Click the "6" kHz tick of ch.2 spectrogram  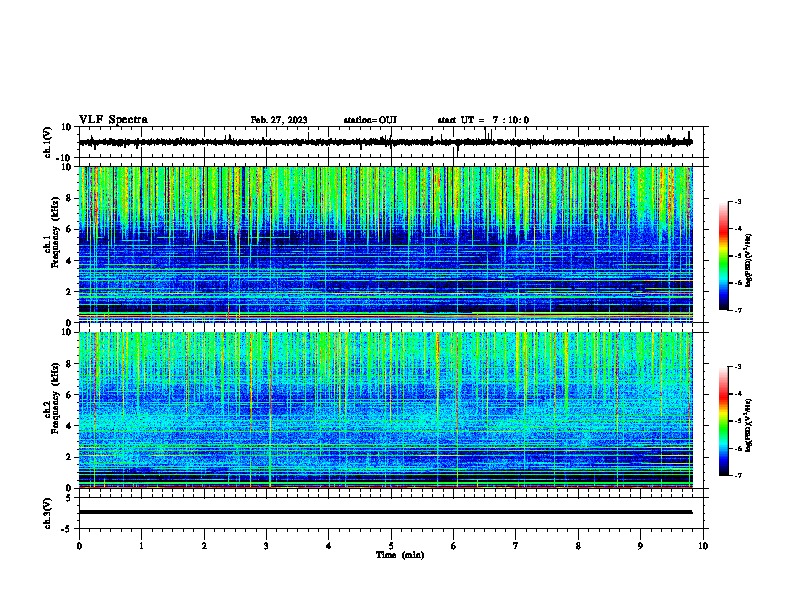[x=70, y=395]
